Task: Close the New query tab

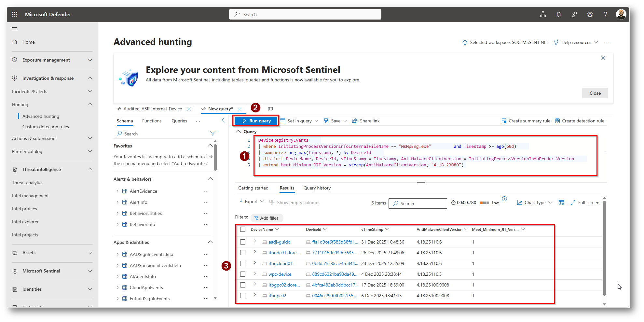Action: (x=240, y=109)
